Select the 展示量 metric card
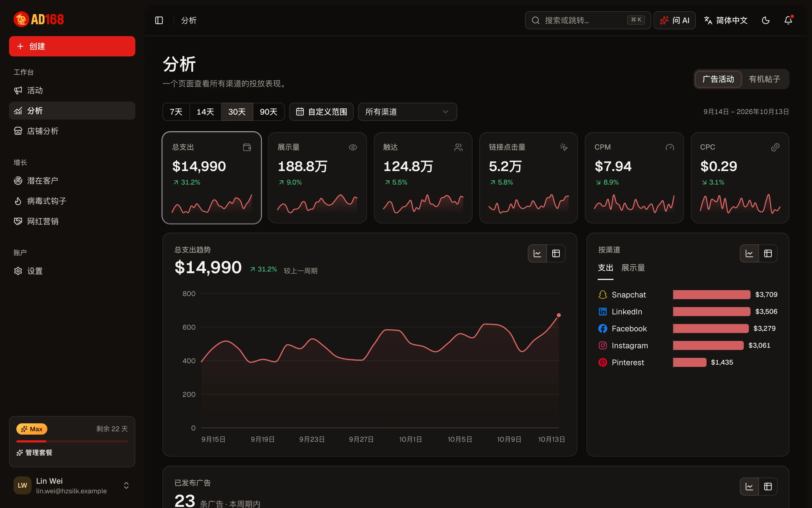 (317, 178)
